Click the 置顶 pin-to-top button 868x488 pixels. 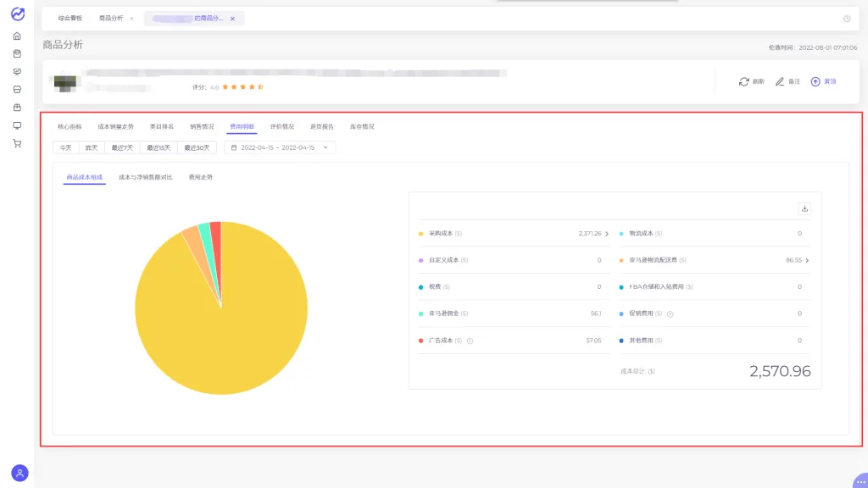pos(823,81)
